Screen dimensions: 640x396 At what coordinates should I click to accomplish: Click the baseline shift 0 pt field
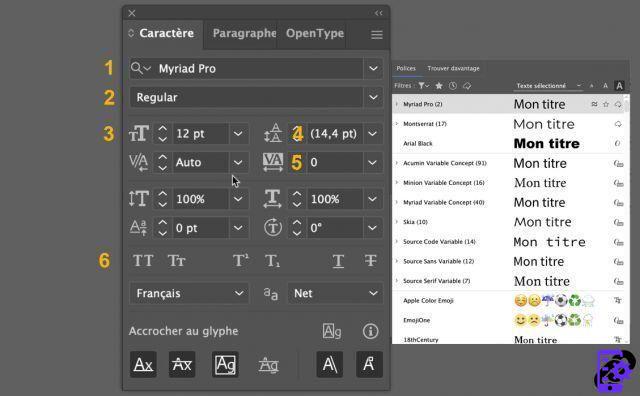click(200, 227)
